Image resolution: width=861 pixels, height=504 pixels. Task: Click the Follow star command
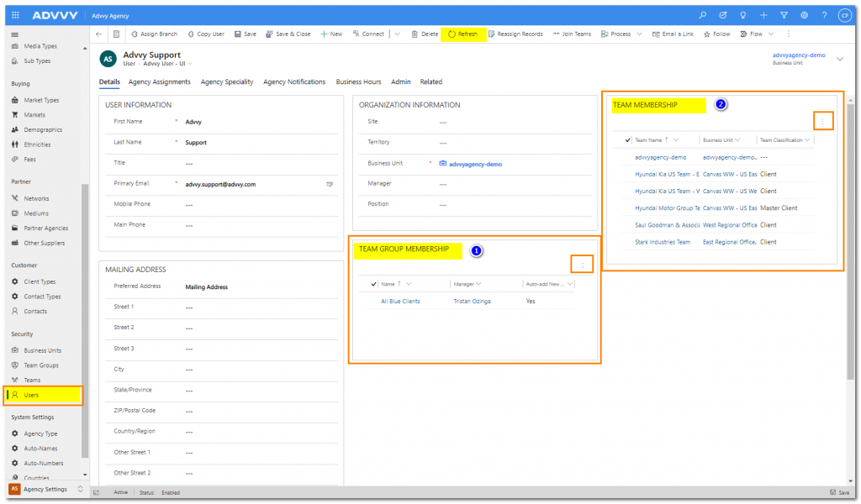pos(716,34)
